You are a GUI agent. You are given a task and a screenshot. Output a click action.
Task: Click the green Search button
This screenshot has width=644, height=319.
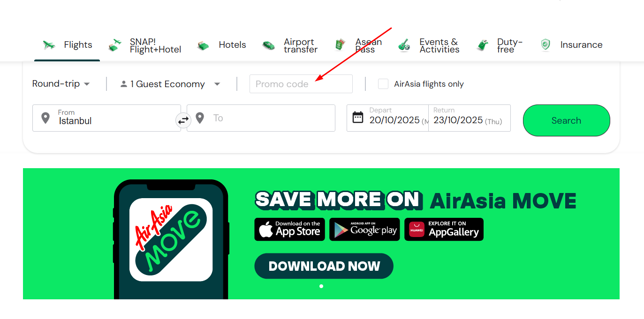click(566, 120)
